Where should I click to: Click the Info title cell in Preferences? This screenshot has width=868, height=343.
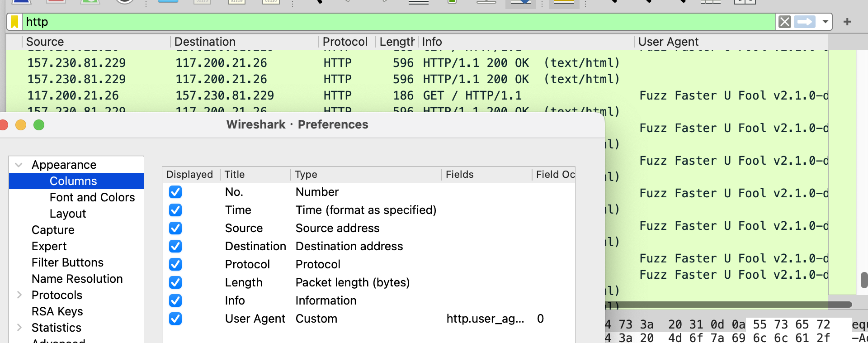coord(235,300)
